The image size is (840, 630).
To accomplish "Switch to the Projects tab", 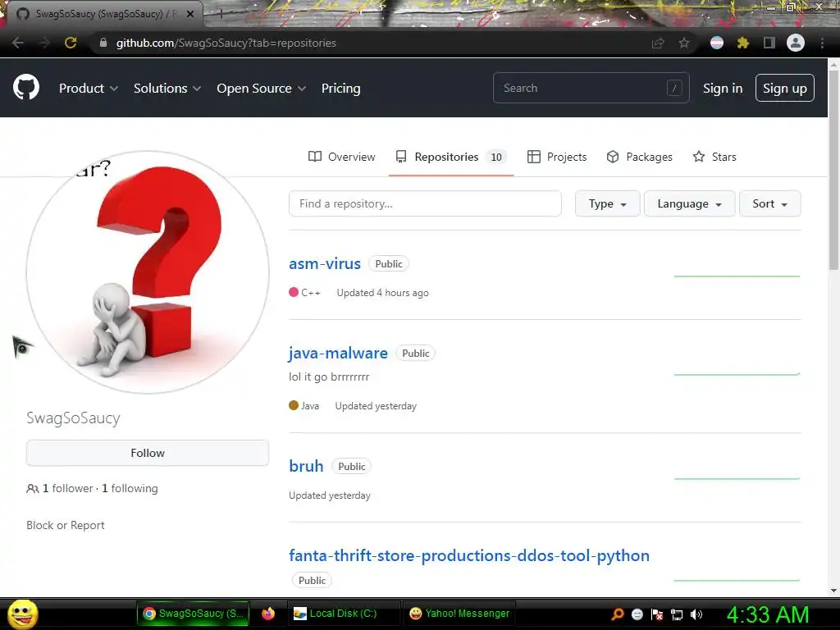I will tap(557, 157).
